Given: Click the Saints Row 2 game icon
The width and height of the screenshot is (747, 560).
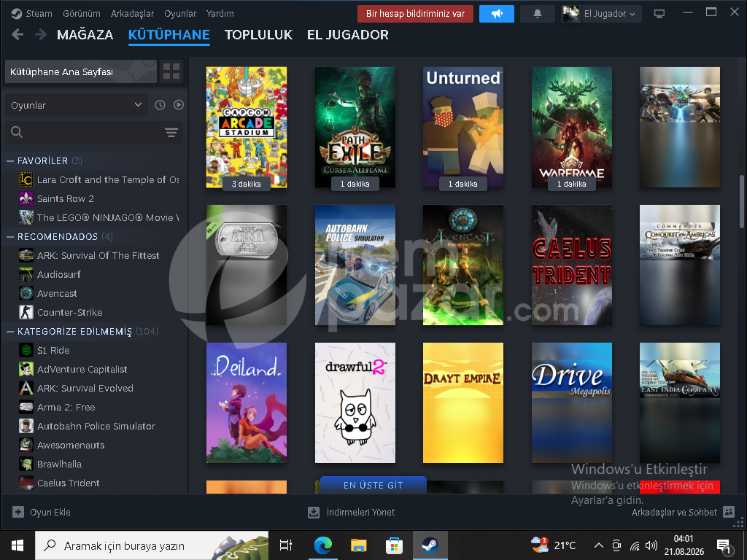Looking at the screenshot, I should (x=26, y=198).
